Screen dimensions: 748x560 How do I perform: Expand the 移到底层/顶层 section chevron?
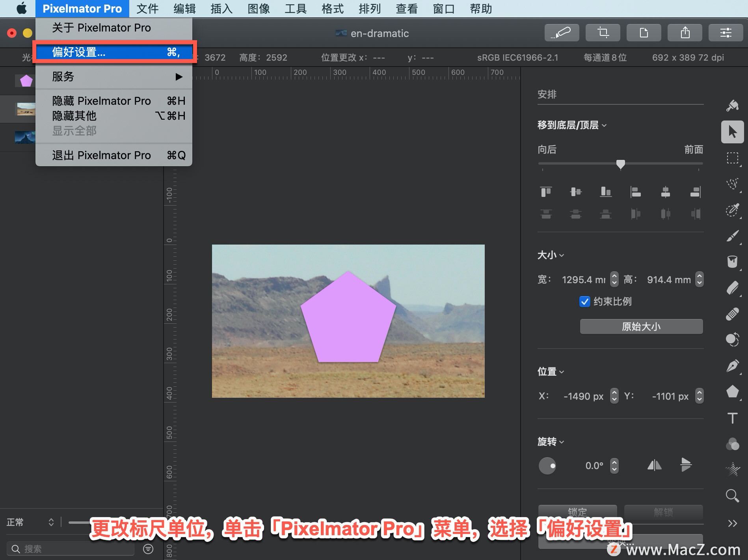click(604, 126)
